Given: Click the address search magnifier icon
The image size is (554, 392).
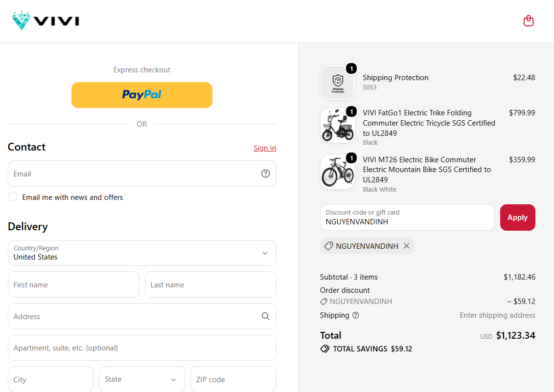Looking at the screenshot, I should (x=265, y=316).
